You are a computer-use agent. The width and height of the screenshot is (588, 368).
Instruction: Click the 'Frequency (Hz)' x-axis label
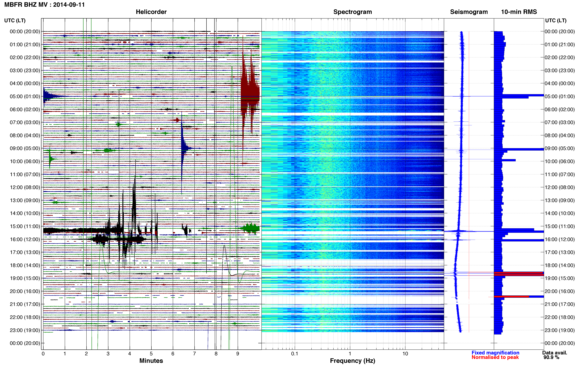point(352,361)
